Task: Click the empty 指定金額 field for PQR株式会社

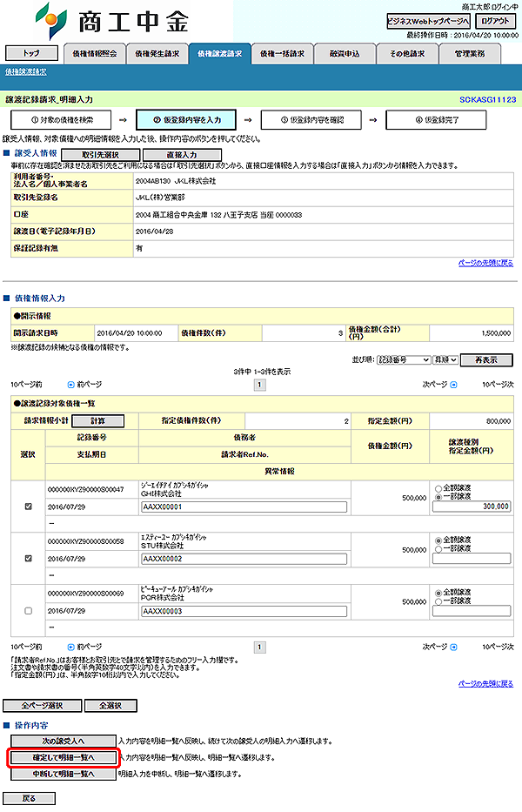Action: point(472,611)
